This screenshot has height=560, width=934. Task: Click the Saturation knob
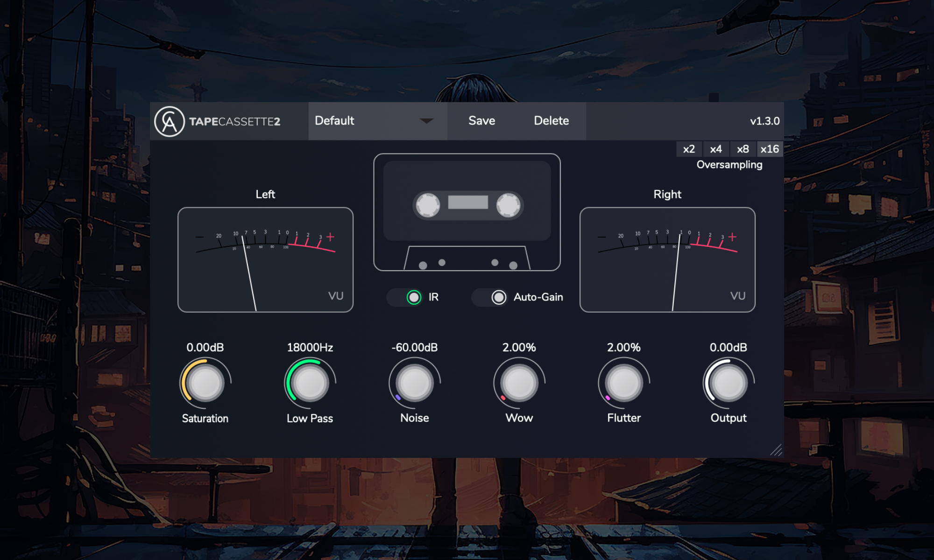point(205,383)
